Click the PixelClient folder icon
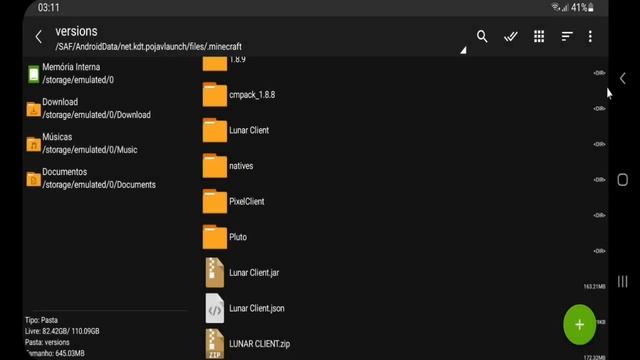Image resolution: width=640 pixels, height=360 pixels. tap(215, 201)
